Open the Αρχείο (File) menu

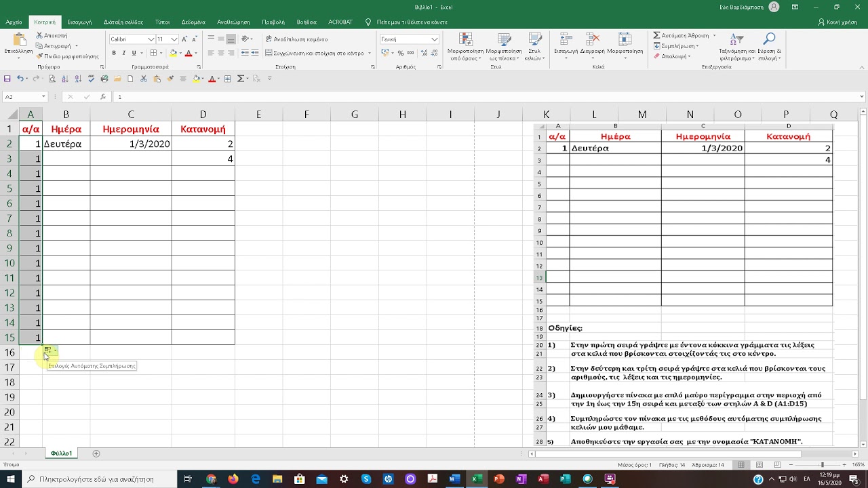tap(14, 22)
